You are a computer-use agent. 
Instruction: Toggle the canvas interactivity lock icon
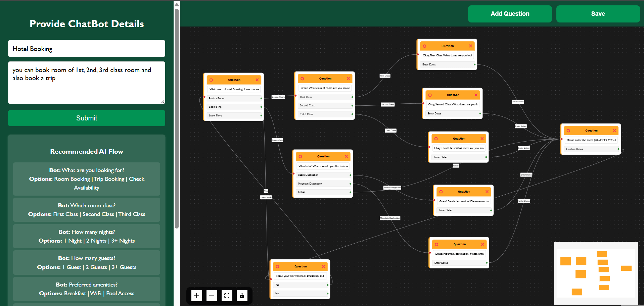point(242,296)
